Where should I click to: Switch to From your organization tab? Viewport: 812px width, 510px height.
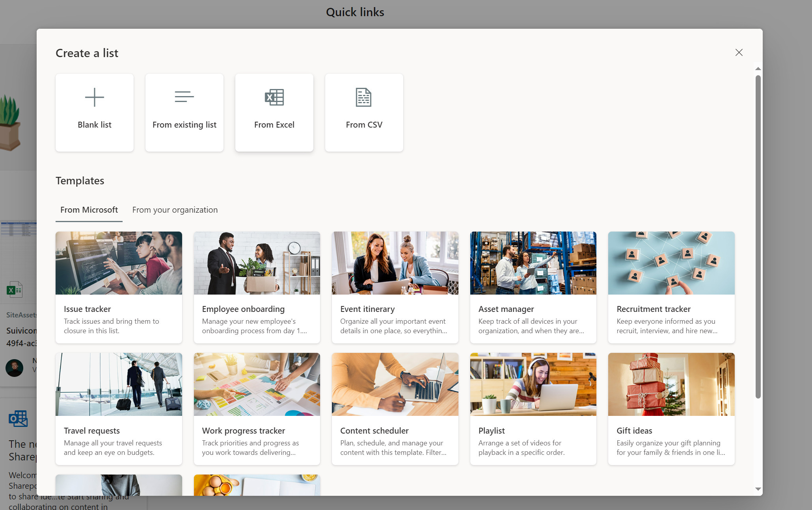[x=175, y=210]
